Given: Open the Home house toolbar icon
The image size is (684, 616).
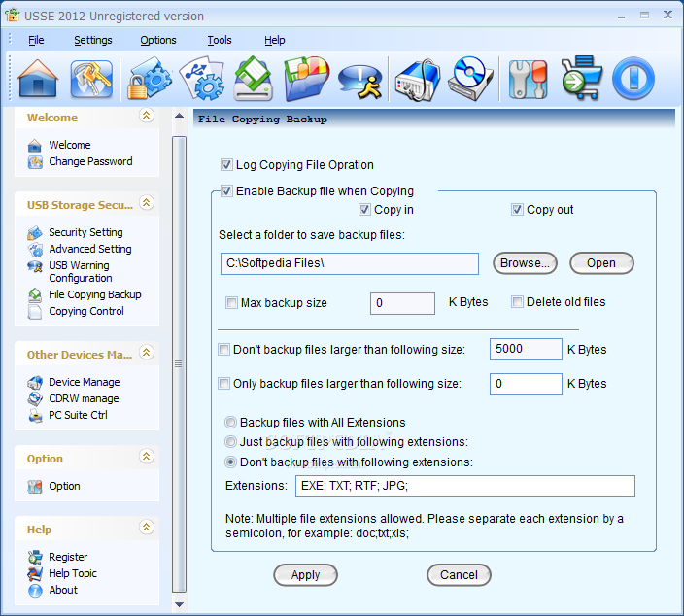Looking at the screenshot, I should 38,79.
